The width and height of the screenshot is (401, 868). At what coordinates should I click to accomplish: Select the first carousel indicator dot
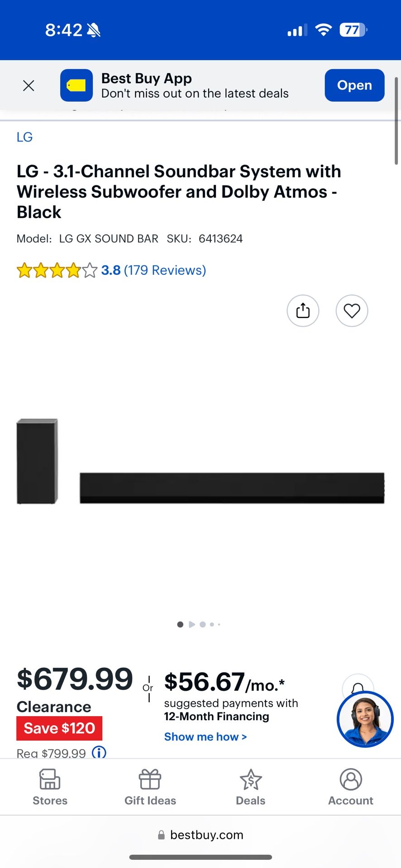coord(180,624)
